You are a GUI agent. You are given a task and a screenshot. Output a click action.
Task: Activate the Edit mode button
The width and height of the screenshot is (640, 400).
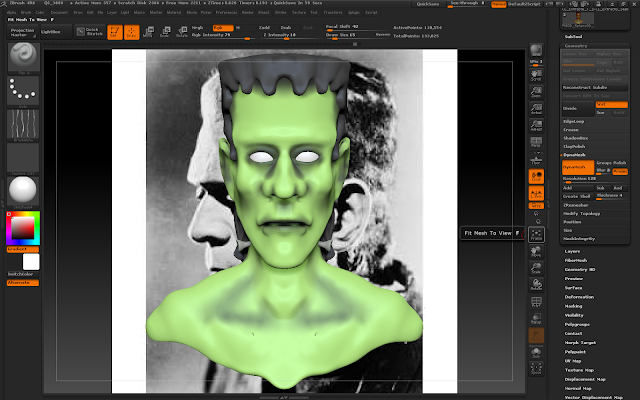(x=115, y=32)
